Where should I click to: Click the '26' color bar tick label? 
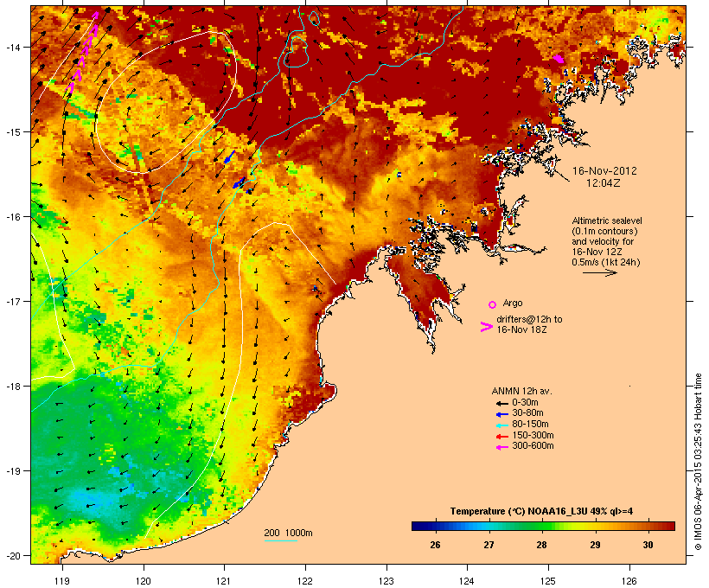tap(435, 545)
